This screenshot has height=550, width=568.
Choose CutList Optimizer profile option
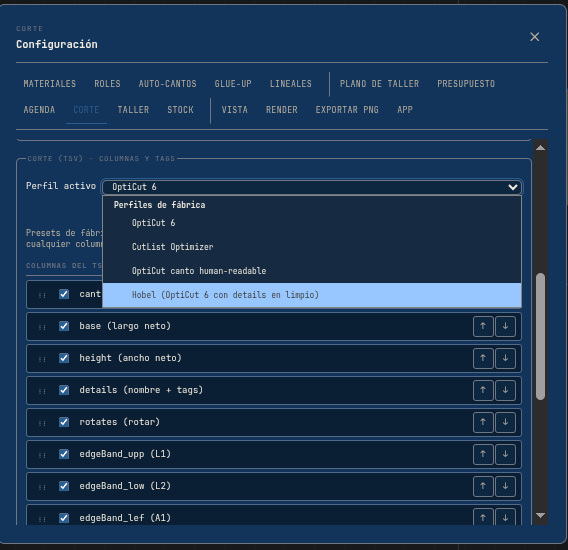coord(312,247)
